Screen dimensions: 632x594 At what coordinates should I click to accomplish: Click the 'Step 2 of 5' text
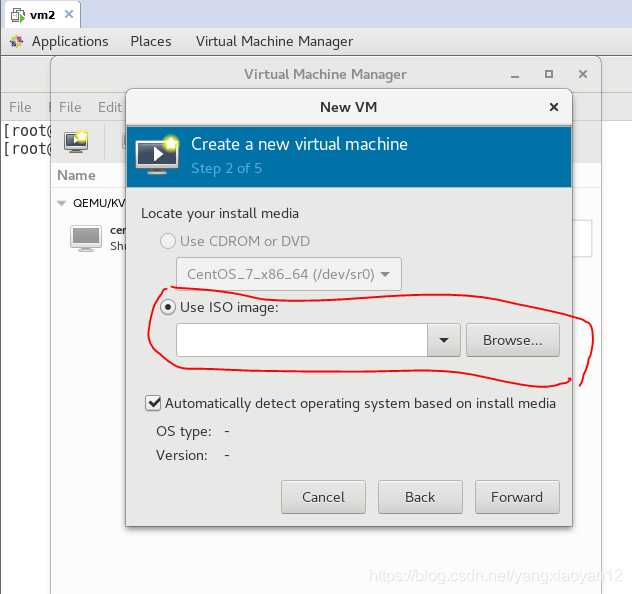226,168
